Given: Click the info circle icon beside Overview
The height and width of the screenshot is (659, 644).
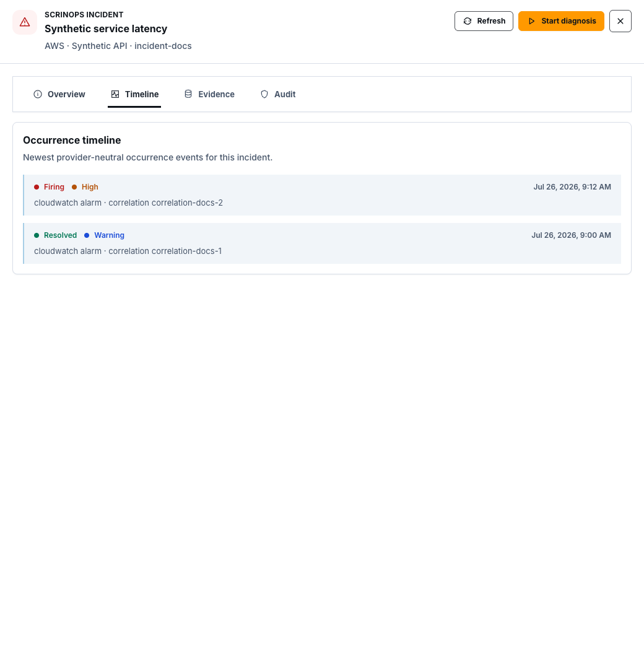Looking at the screenshot, I should tap(38, 94).
